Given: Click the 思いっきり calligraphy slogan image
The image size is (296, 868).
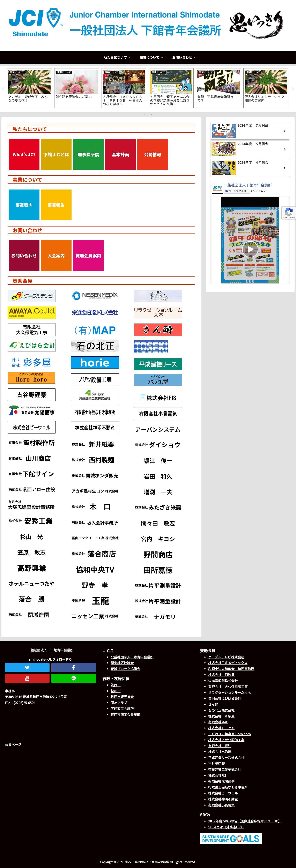Looking at the screenshot, I should (x=256, y=25).
